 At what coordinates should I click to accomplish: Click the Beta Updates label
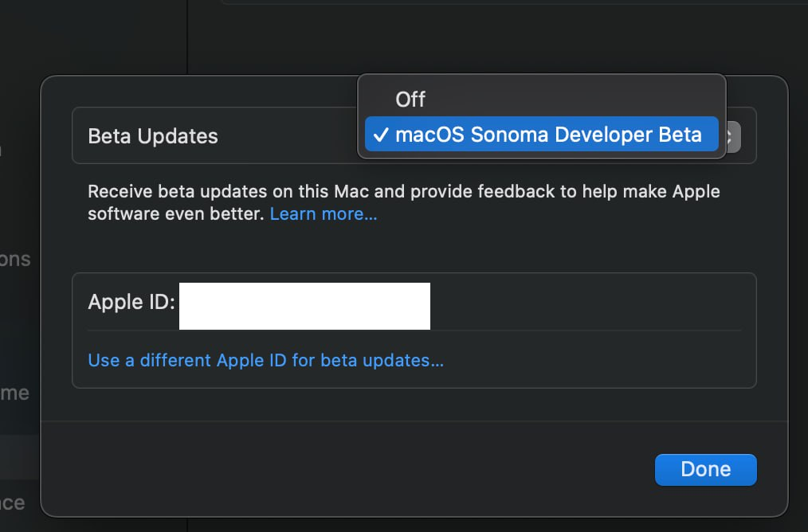pos(153,136)
